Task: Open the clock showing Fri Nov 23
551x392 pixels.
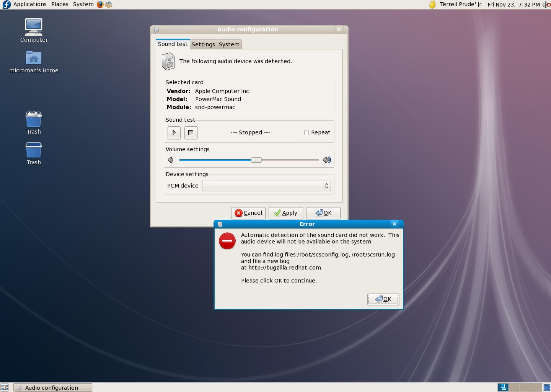Action: (514, 4)
